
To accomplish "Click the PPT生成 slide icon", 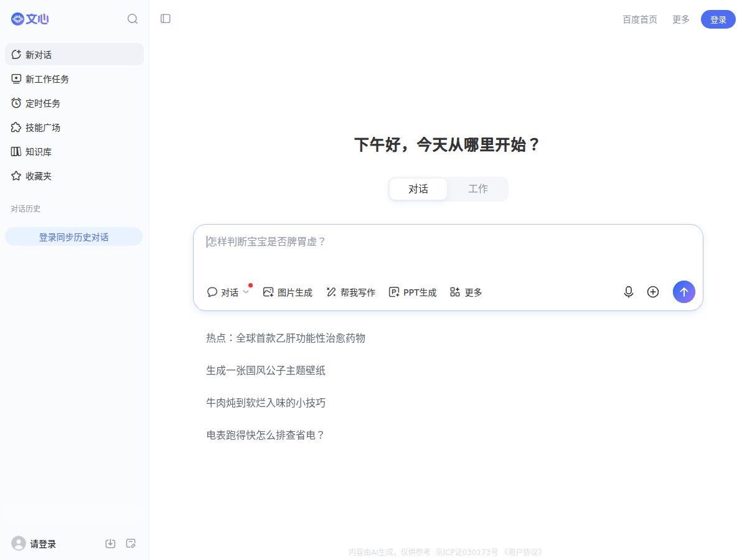I will point(394,292).
